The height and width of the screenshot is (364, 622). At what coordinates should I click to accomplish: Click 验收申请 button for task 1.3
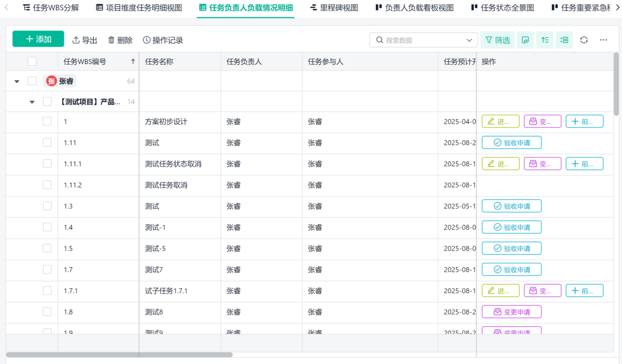(512, 206)
